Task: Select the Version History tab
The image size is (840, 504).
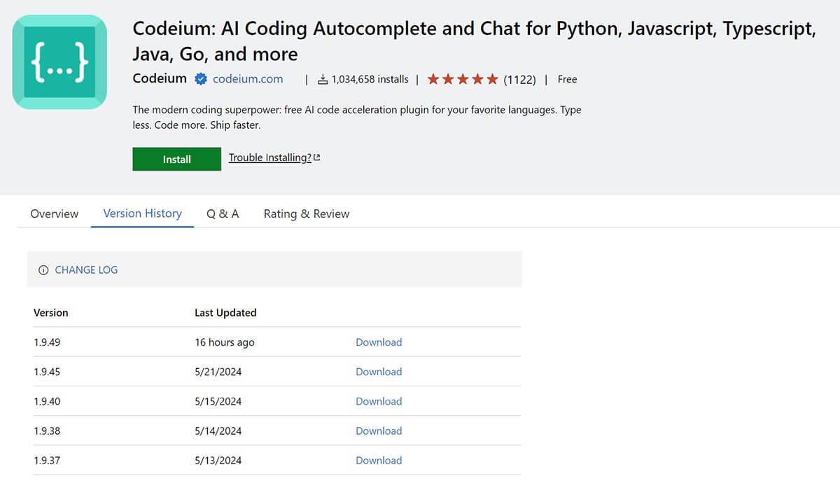Action: point(142,213)
